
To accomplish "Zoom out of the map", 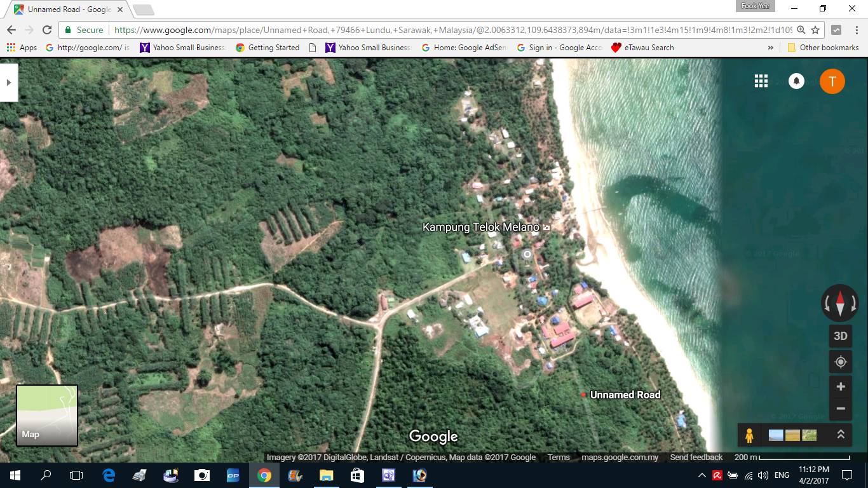I will click(x=840, y=409).
